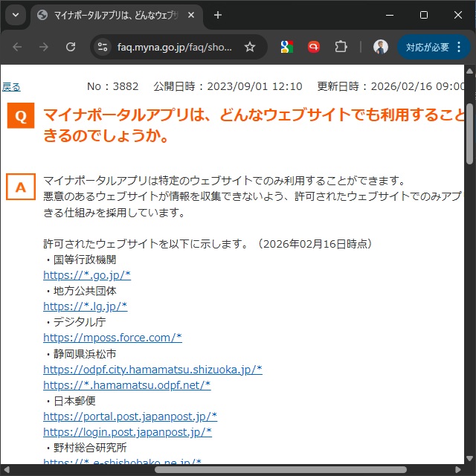Open the https://*.go.jp/* link
This screenshot has height=476, width=476.
[87, 275]
